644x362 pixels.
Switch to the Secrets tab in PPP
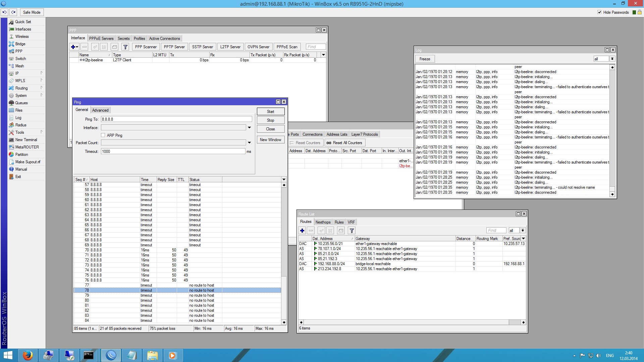point(123,39)
